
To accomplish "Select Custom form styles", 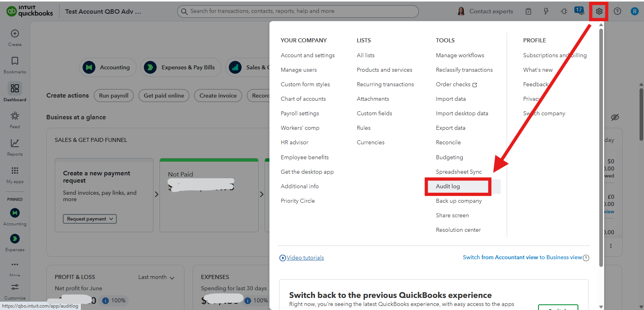I will (305, 84).
